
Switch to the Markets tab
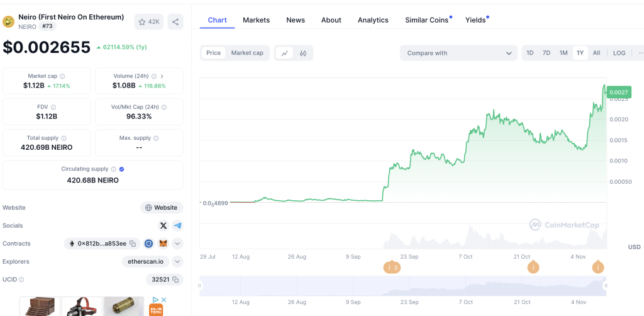pos(257,20)
